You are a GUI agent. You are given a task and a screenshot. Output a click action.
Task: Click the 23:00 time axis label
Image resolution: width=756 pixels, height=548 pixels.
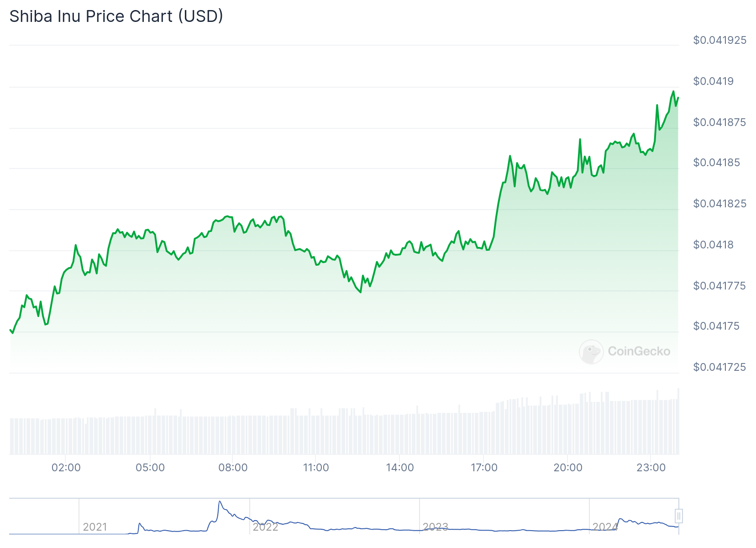[651, 468]
